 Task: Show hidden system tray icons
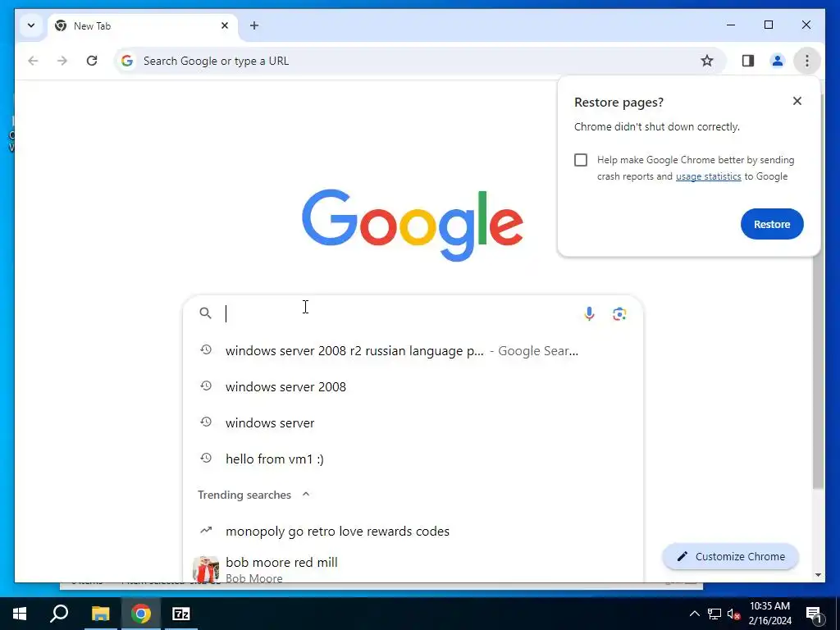(x=694, y=614)
